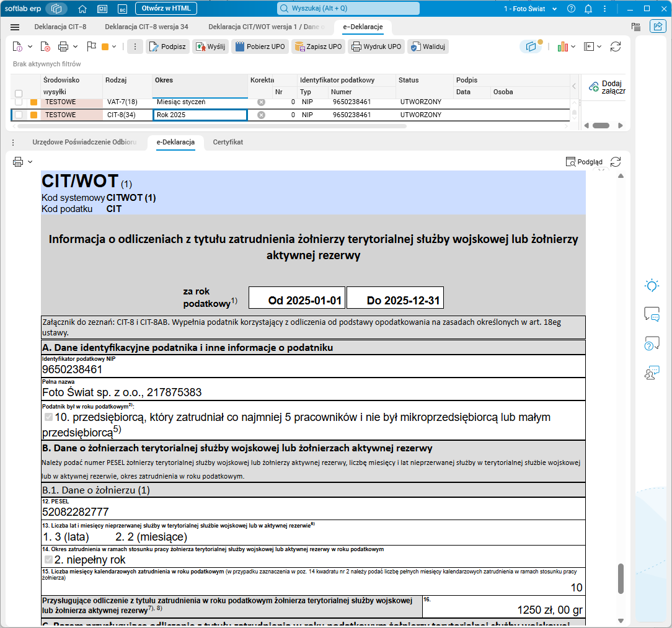Switch to Deklaracja CIT-8 tab
672x628 pixels.
click(x=60, y=27)
